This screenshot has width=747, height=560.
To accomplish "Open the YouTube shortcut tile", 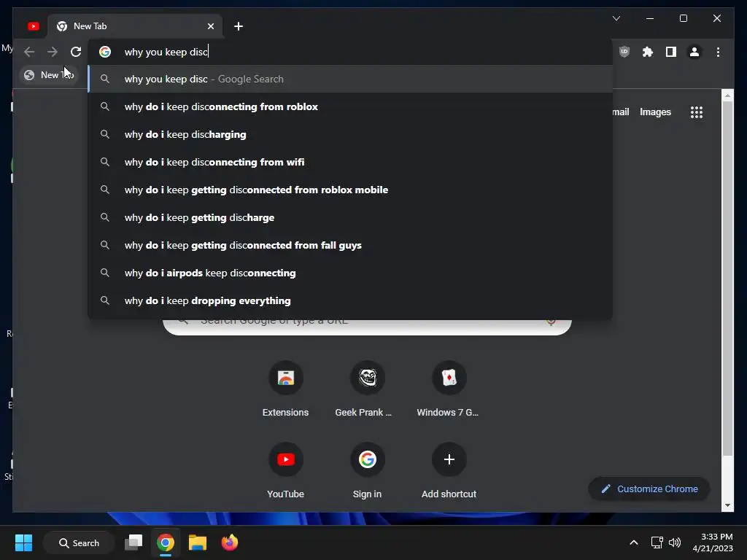I will click(x=285, y=470).
